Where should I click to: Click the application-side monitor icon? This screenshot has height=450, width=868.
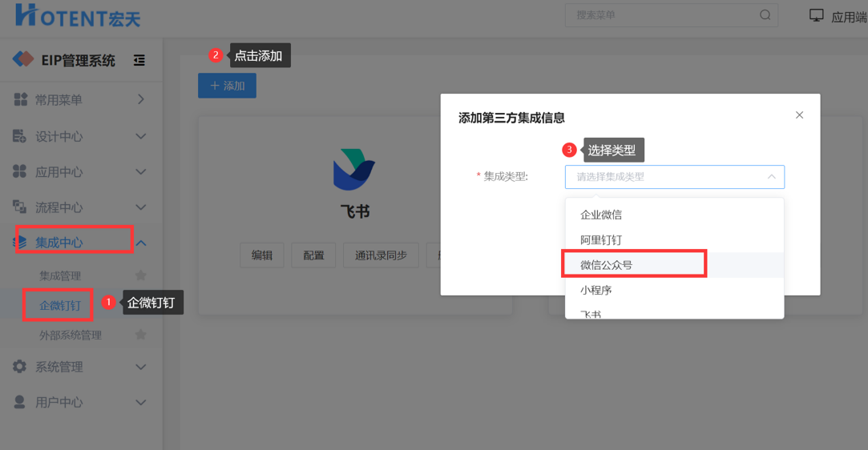[x=817, y=15]
